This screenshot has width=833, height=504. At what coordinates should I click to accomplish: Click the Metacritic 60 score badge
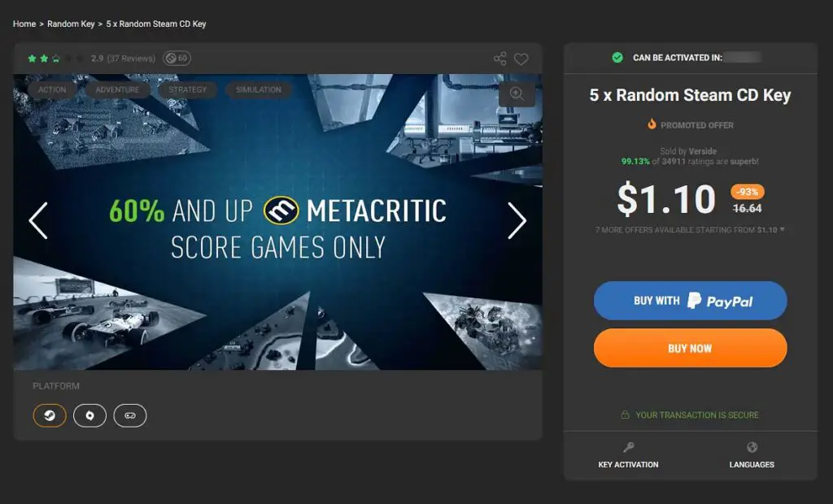[177, 59]
